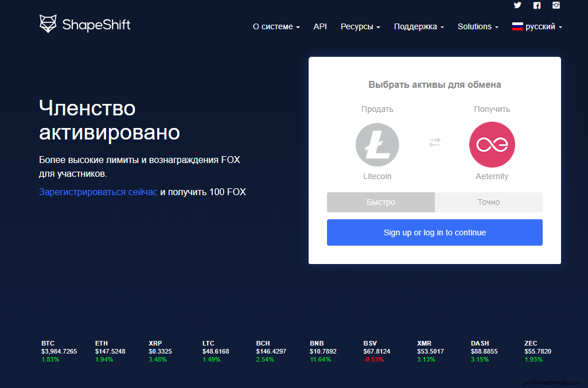Viewport: 588px width, 388px height.
Task: Swap the sell and receive assets
Action: [435, 142]
